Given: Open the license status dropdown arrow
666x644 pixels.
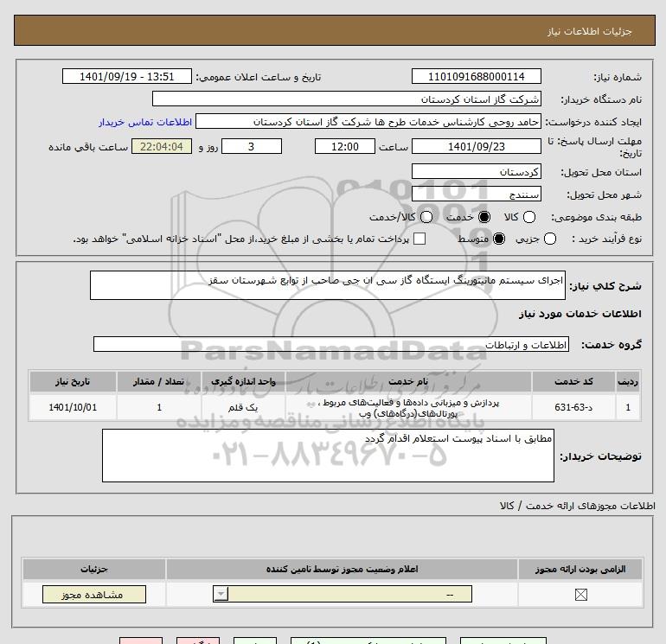Looking at the screenshot, I should [221, 594].
